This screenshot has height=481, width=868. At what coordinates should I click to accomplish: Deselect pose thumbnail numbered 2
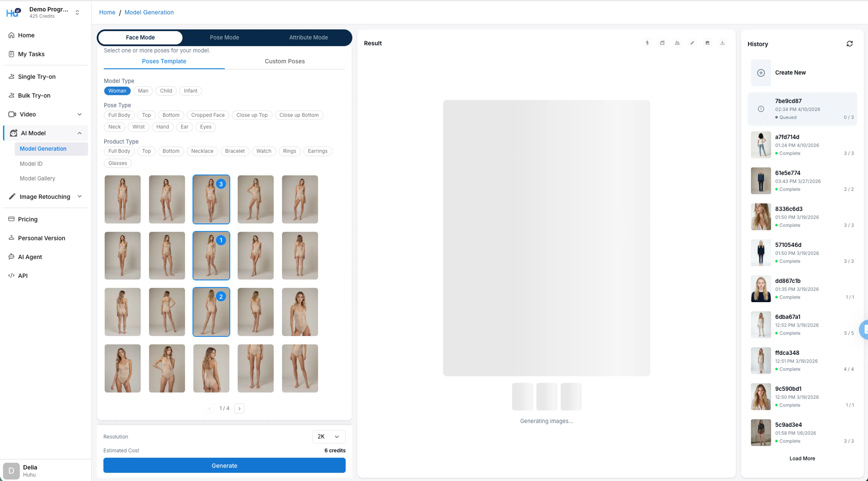(x=211, y=312)
